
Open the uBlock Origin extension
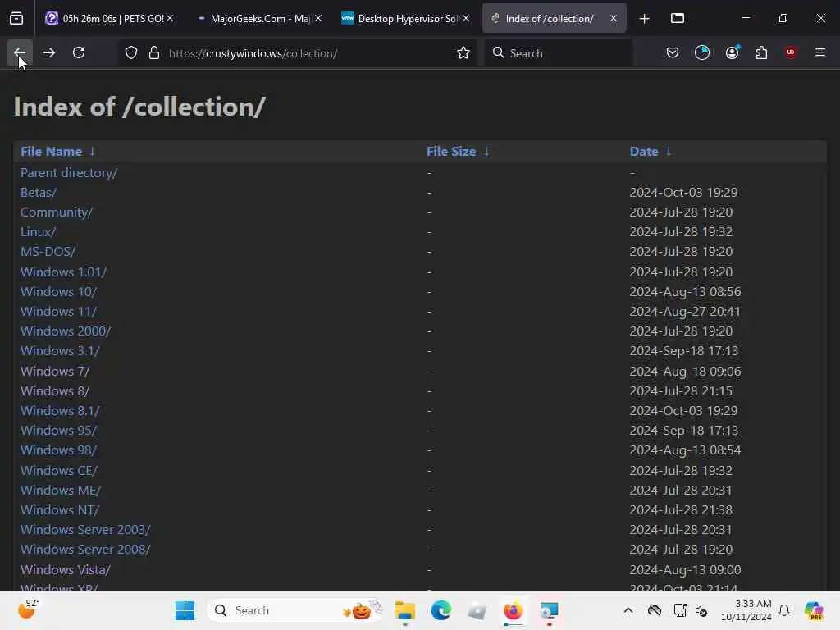791,53
